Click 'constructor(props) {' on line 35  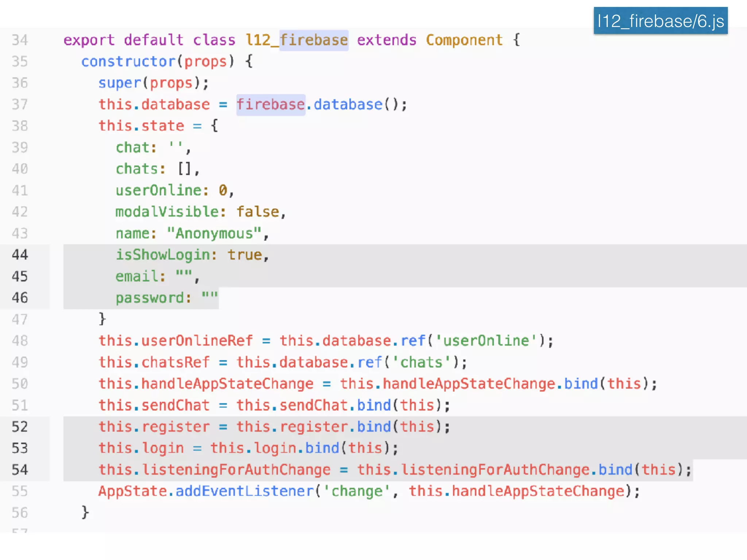[167, 62]
